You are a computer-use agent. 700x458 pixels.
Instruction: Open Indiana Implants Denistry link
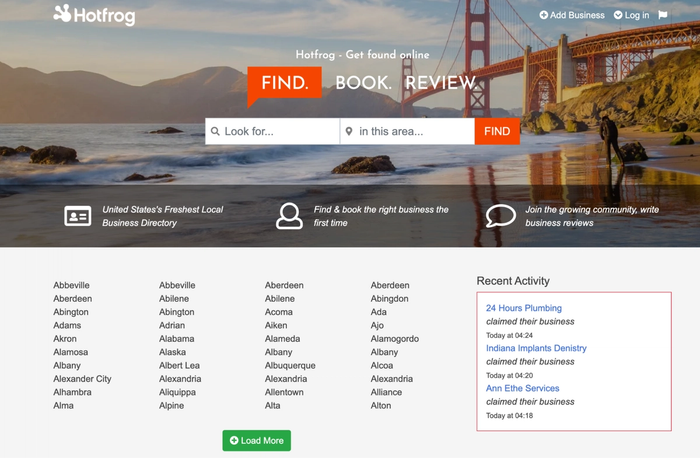coord(536,348)
